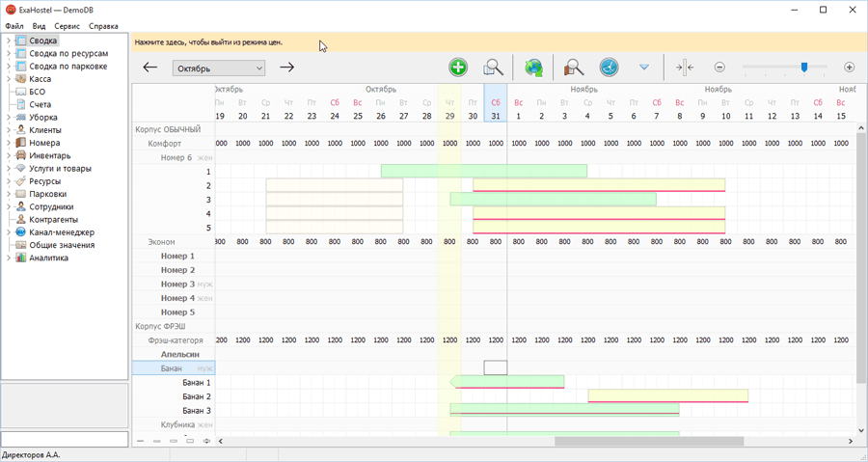Click the minus zoom-out button
The width and height of the screenshot is (868, 462).
click(719, 67)
